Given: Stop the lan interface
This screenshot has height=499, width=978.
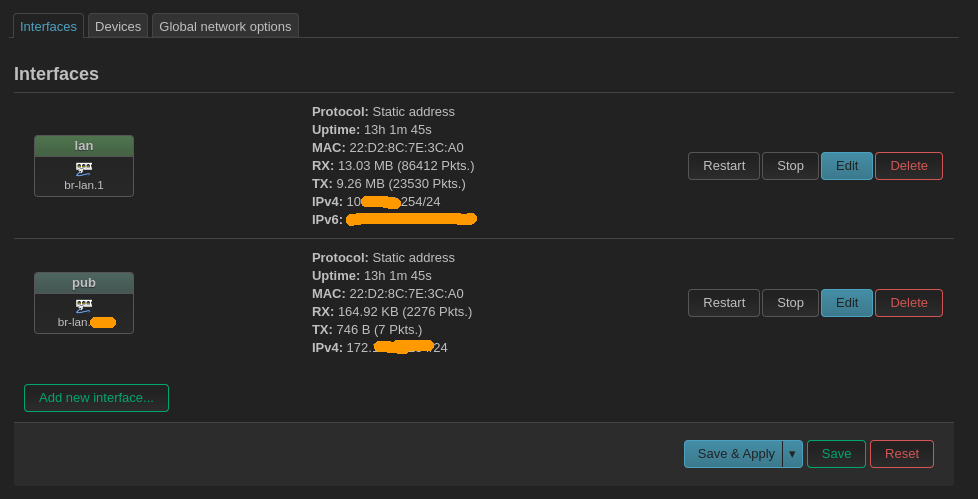Looking at the screenshot, I should click(790, 166).
